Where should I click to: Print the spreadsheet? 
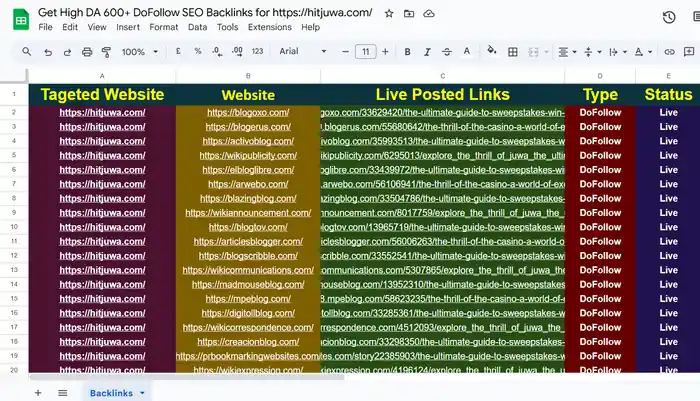(87, 52)
